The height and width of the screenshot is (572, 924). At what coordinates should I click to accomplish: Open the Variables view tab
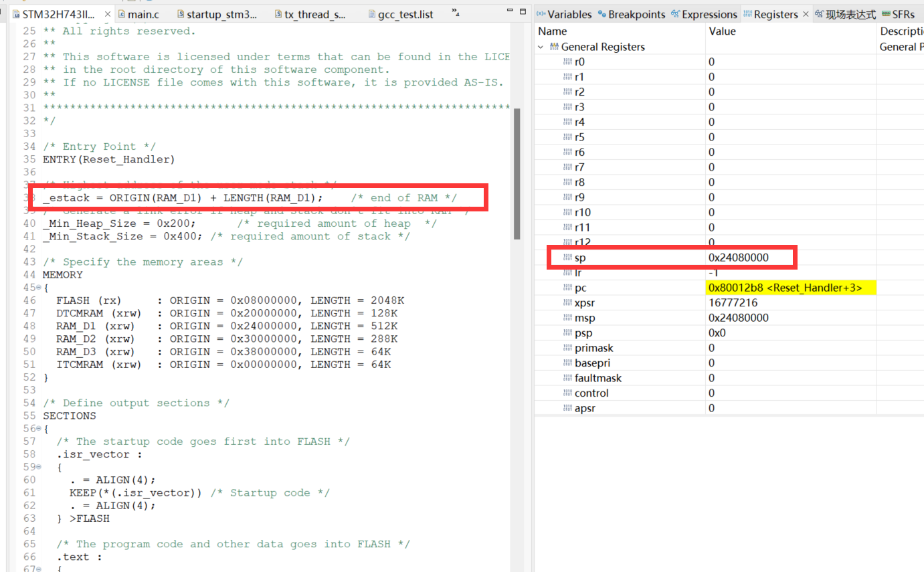coord(563,14)
